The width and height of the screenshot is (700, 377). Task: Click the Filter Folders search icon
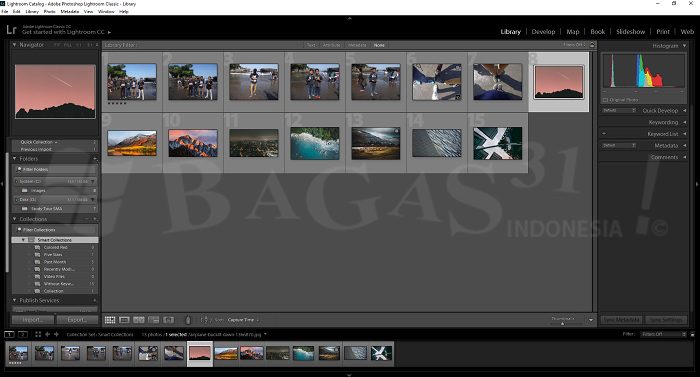coord(19,169)
